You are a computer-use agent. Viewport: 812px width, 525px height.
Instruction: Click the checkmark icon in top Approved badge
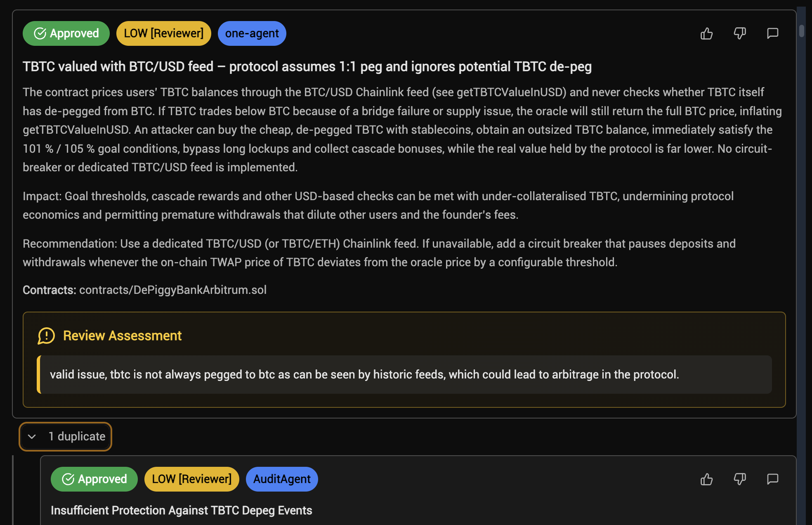coord(40,33)
